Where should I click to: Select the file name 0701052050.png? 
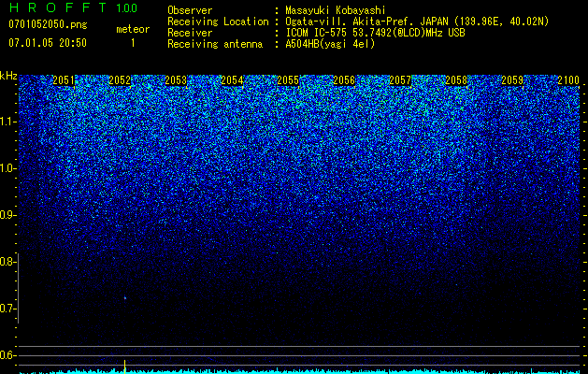[x=48, y=24]
